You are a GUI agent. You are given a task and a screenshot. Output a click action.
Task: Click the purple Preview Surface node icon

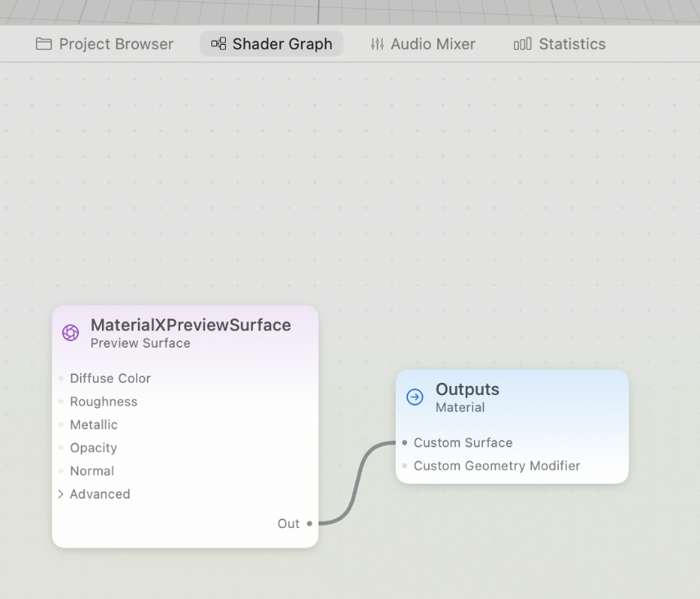70,332
